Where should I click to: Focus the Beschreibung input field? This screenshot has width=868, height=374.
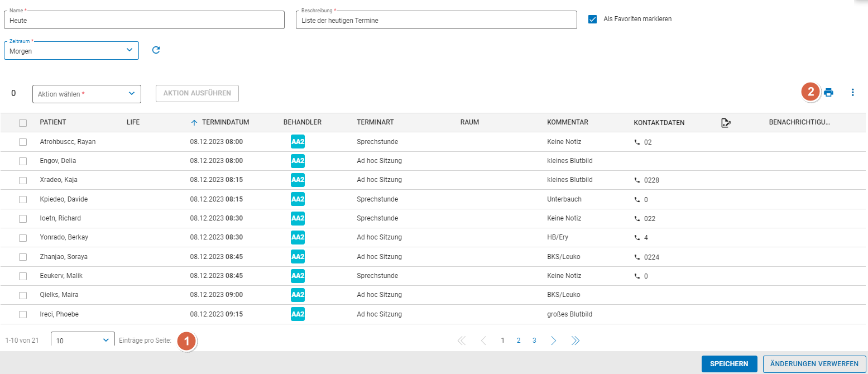tap(437, 20)
